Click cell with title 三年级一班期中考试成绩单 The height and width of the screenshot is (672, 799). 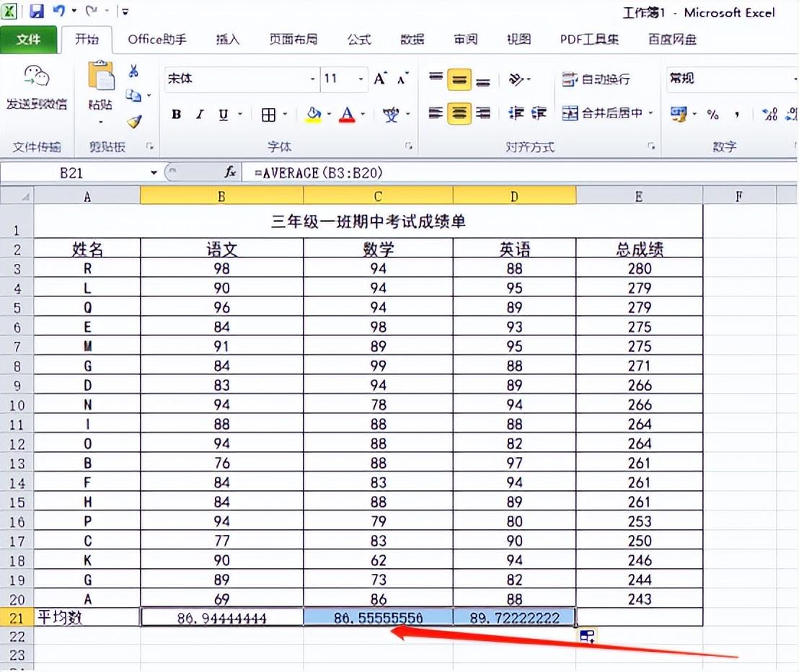pyautogui.click(x=368, y=221)
